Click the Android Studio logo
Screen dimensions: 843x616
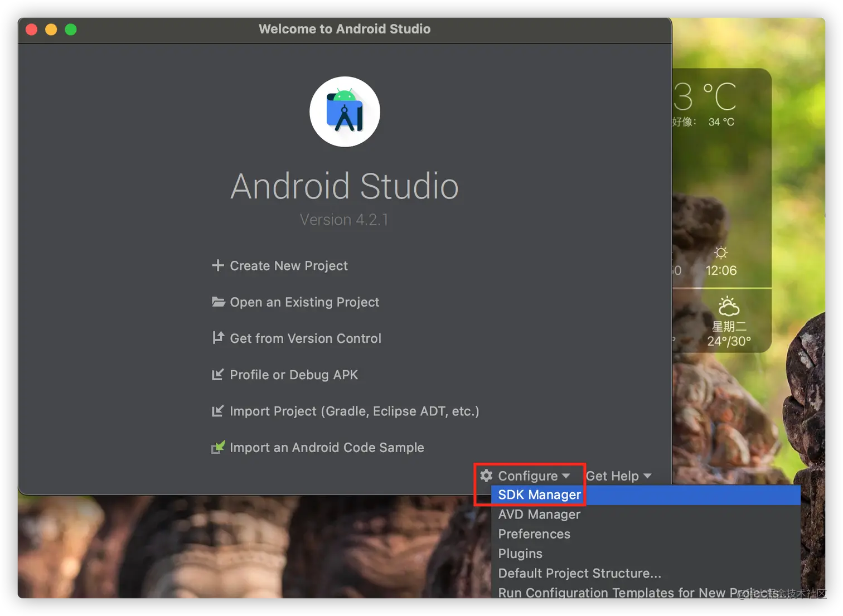point(345,111)
